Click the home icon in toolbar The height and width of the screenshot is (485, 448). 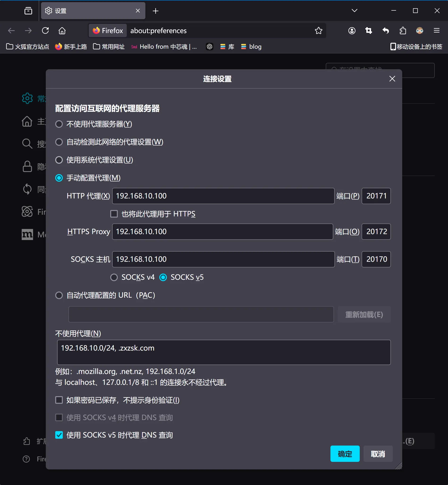pyautogui.click(x=62, y=30)
